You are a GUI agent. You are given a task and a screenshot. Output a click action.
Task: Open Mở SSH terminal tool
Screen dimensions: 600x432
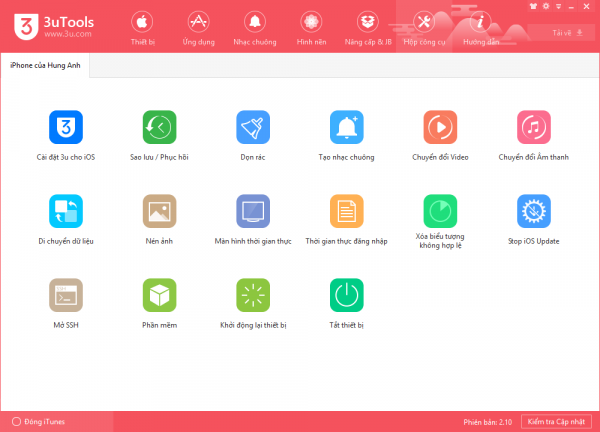click(66, 295)
